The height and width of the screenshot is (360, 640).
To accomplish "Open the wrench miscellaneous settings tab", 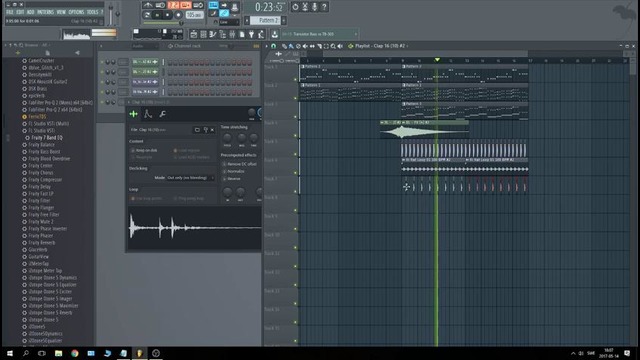I will 162,114.
